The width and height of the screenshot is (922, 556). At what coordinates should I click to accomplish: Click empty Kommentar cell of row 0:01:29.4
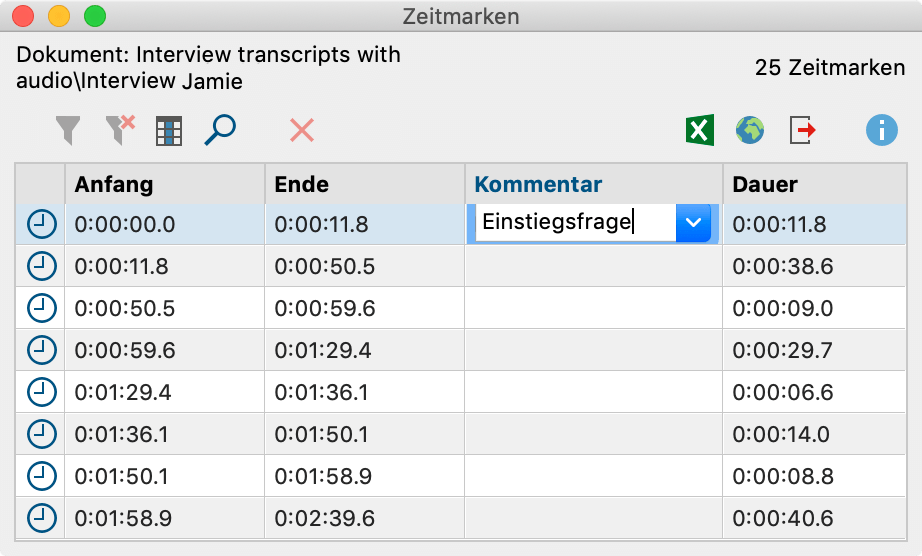coord(593,392)
